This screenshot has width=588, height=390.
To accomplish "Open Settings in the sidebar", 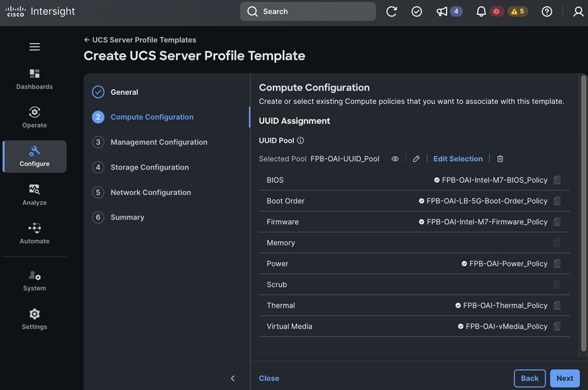I will click(x=35, y=319).
